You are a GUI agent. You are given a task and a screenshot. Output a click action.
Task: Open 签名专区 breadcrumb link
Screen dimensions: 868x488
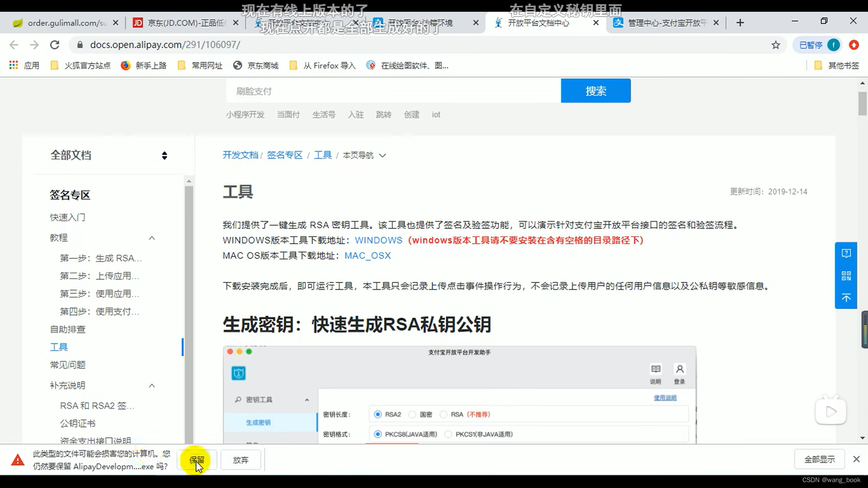[x=284, y=155]
